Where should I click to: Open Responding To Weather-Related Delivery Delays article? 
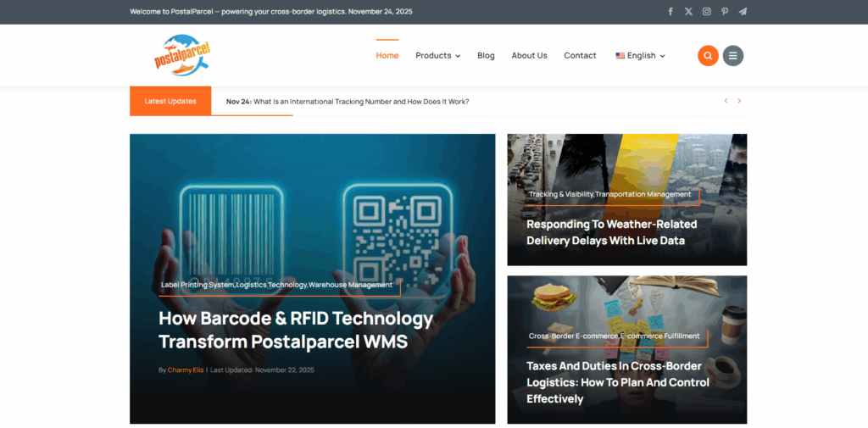tap(612, 232)
